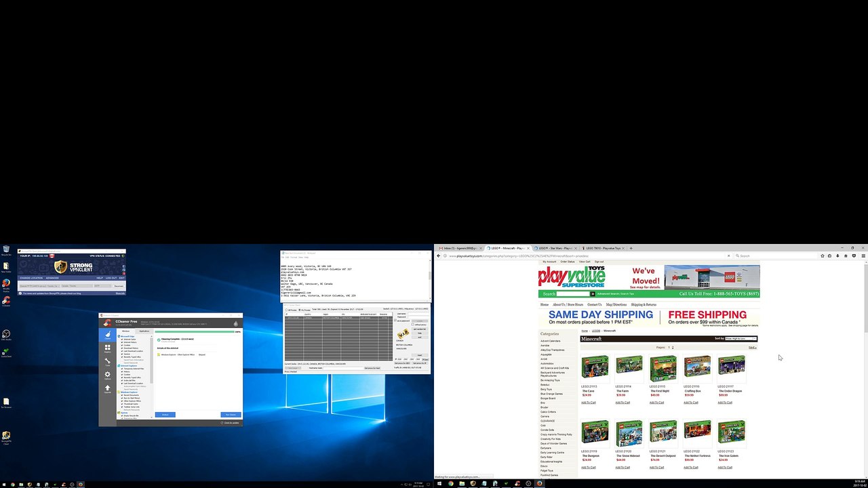Image resolution: width=868 pixels, height=488 pixels.
Task: Click the VIP badge in the proxy client
Action: (403, 334)
